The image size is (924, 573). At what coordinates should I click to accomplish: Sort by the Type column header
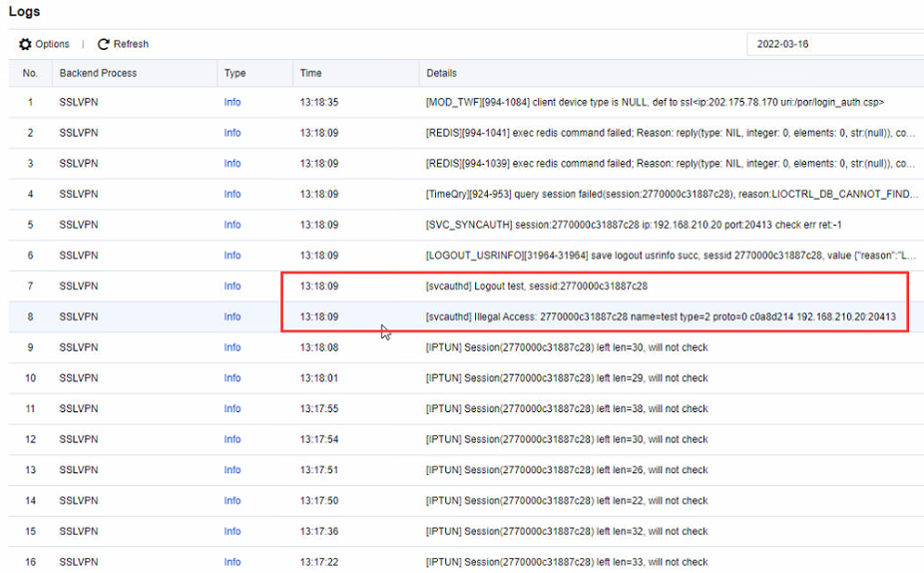(x=234, y=73)
